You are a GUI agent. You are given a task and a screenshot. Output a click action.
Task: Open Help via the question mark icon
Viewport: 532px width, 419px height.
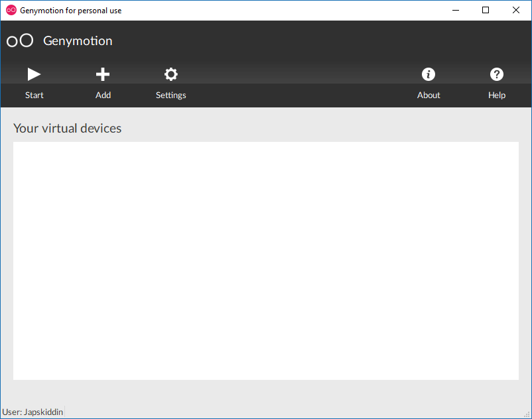click(497, 74)
